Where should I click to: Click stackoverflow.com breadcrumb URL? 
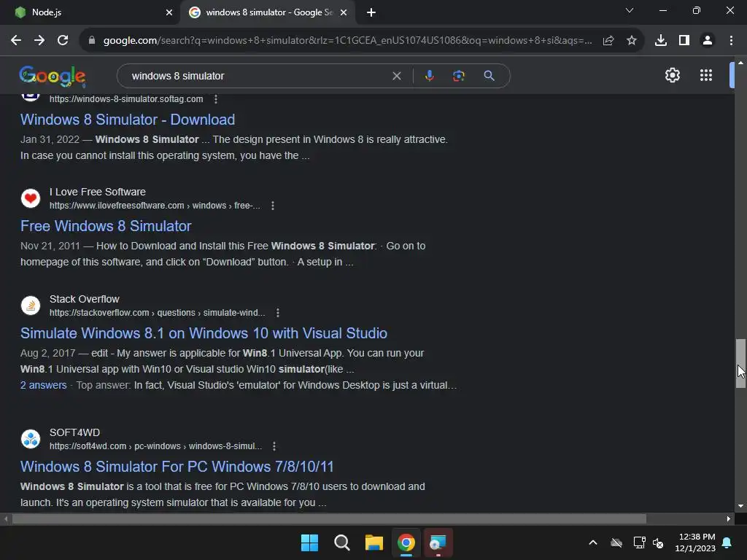coord(158,313)
